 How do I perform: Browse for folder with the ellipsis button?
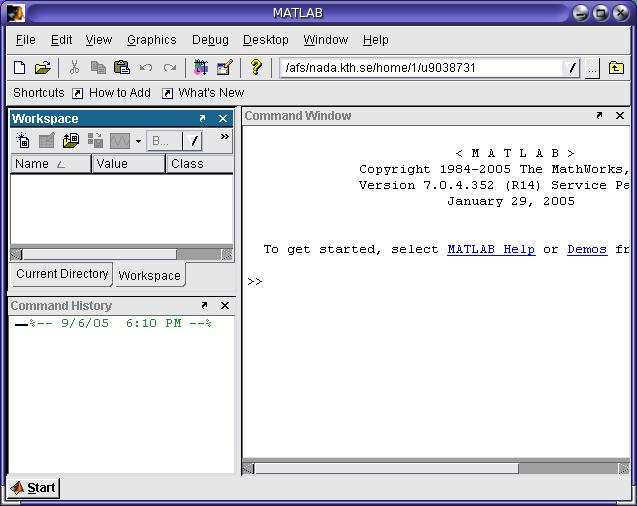pyautogui.click(x=592, y=68)
